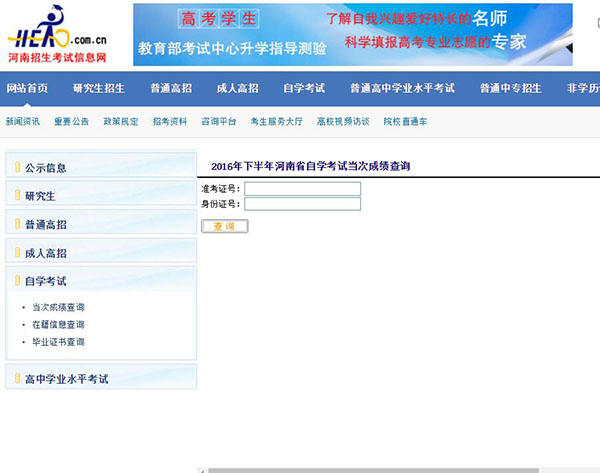Switch to 自学考试 in the navigation bar
Viewport: 600px width, 473px height.
click(304, 88)
